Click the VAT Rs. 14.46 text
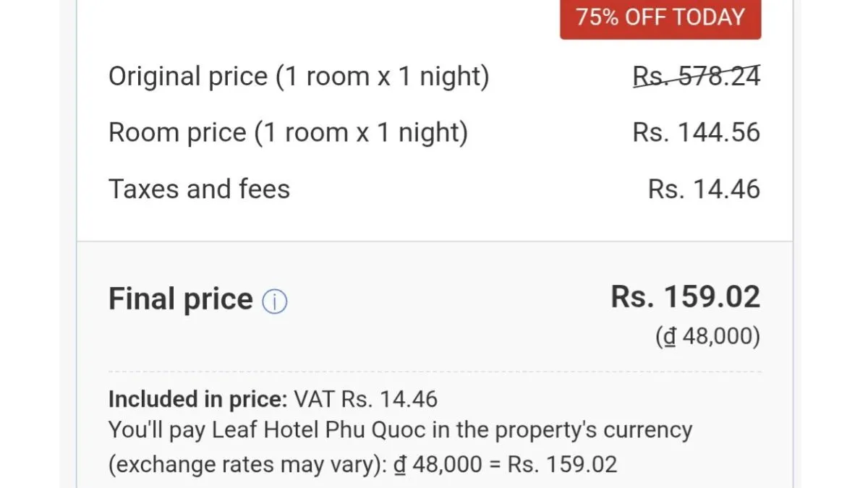Image resolution: width=868 pixels, height=488 pixels. 365,399
